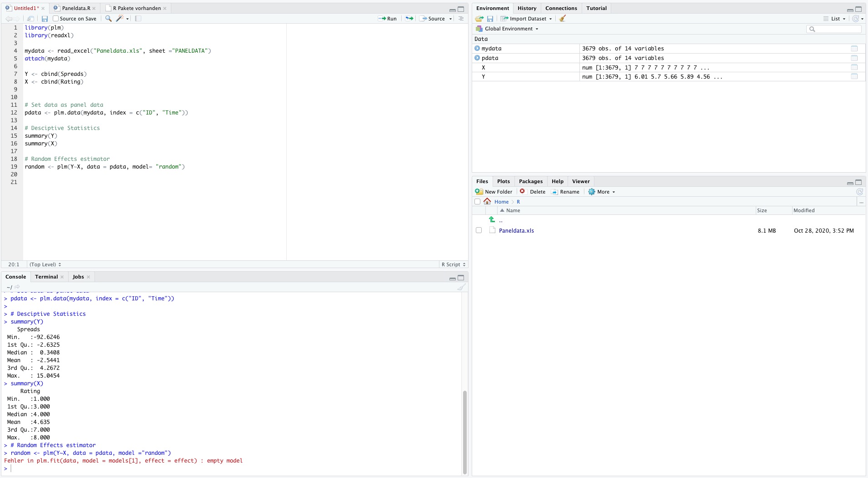Click the console vertical scrollbar
The width and height of the screenshot is (868, 478).
point(464,432)
